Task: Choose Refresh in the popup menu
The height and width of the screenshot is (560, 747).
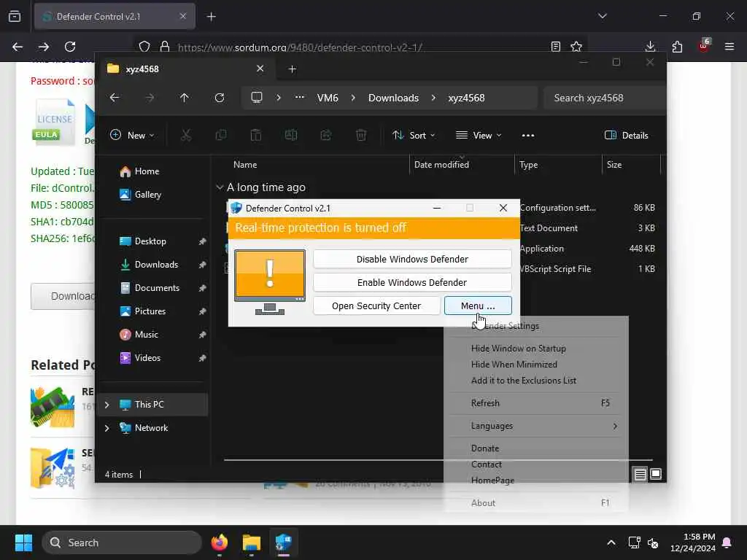Action: click(536, 402)
